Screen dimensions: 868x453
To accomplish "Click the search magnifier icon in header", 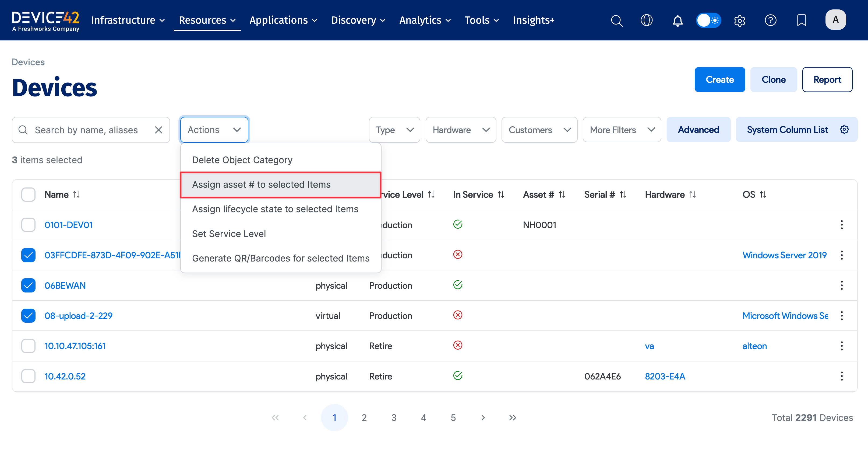I will tap(617, 20).
